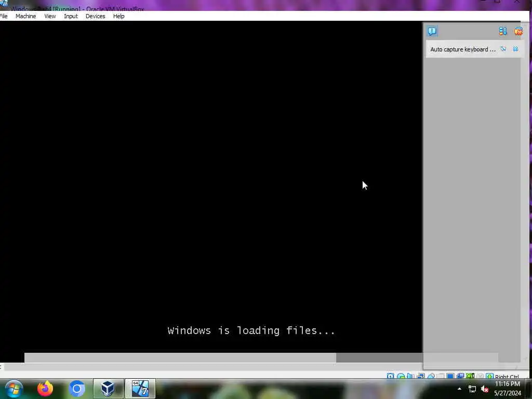Switch to the Windows 7 VM taskbar button
532x399 pixels.
(x=140, y=389)
